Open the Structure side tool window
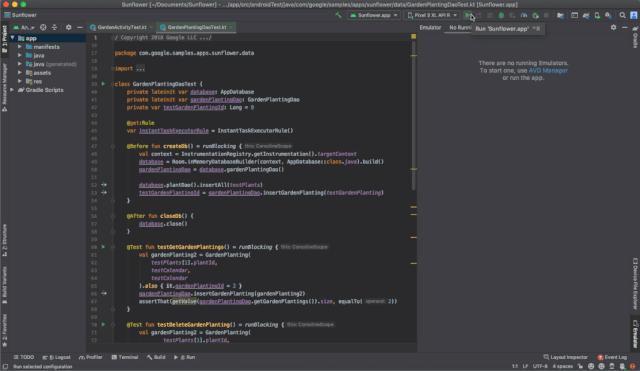 click(x=4, y=240)
